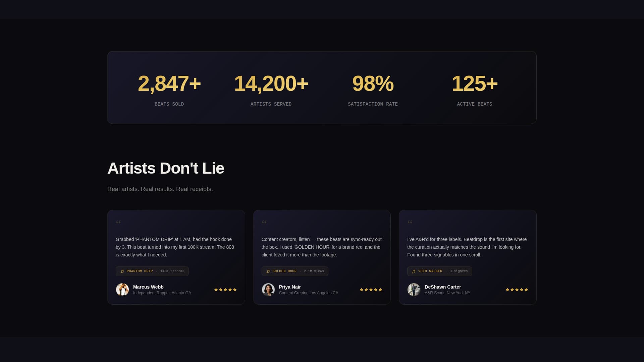Open Priya Nair's profile avatar
The image size is (644, 362).
(268, 290)
